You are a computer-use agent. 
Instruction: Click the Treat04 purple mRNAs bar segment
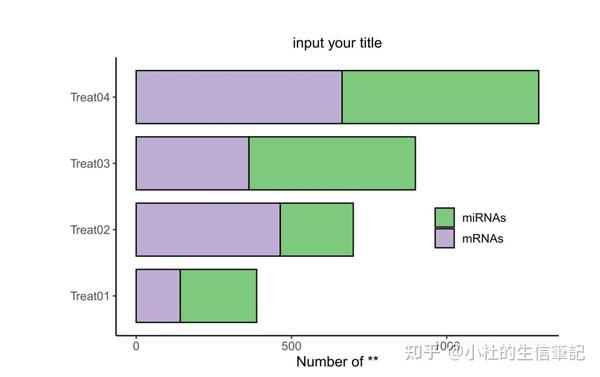coord(239,97)
